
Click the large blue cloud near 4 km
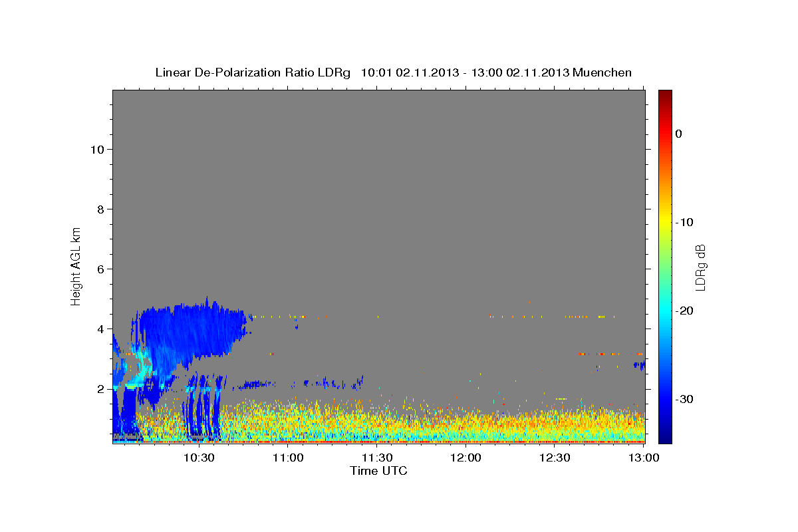196,329
